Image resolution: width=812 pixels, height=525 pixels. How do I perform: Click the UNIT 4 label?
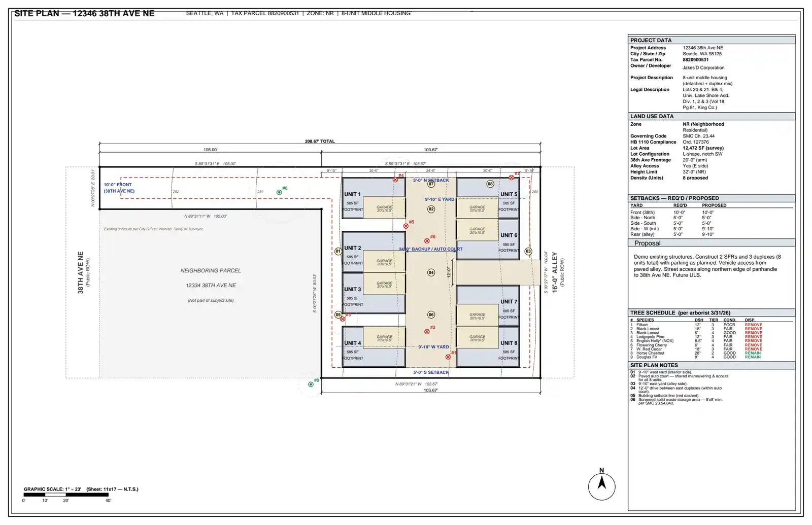[x=353, y=343]
